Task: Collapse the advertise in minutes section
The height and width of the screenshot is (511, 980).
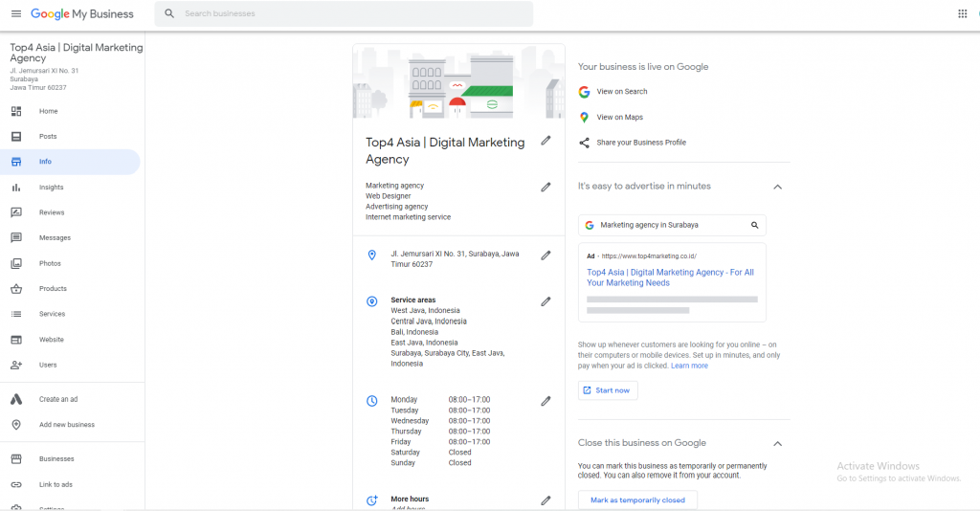Action: [777, 187]
